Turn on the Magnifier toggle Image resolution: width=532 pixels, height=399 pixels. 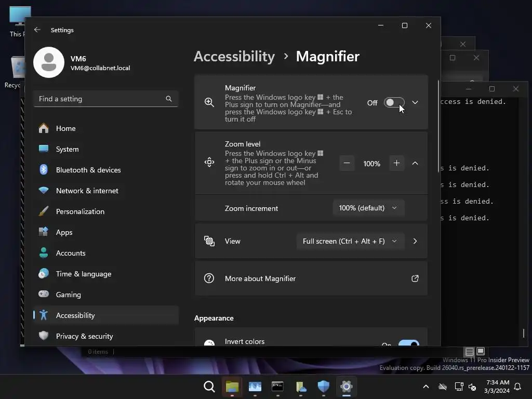(394, 102)
